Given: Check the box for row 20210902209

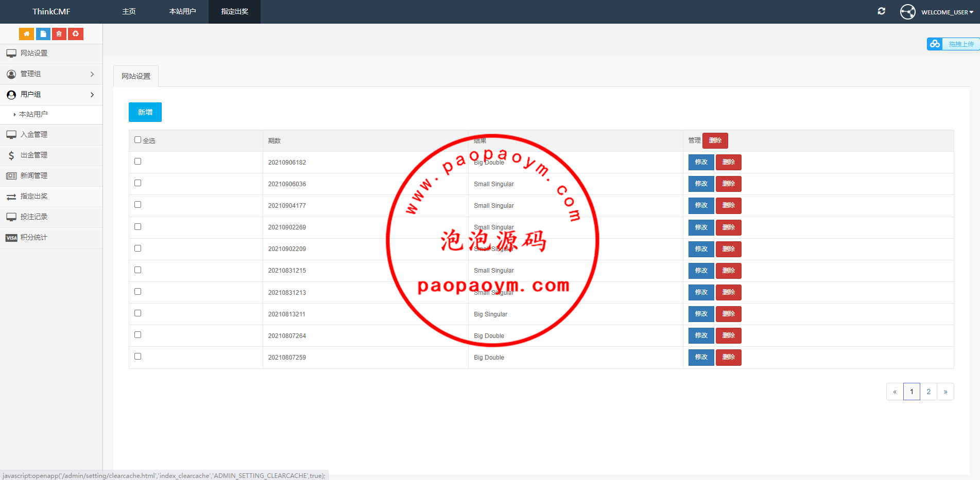Looking at the screenshot, I should (x=137, y=248).
